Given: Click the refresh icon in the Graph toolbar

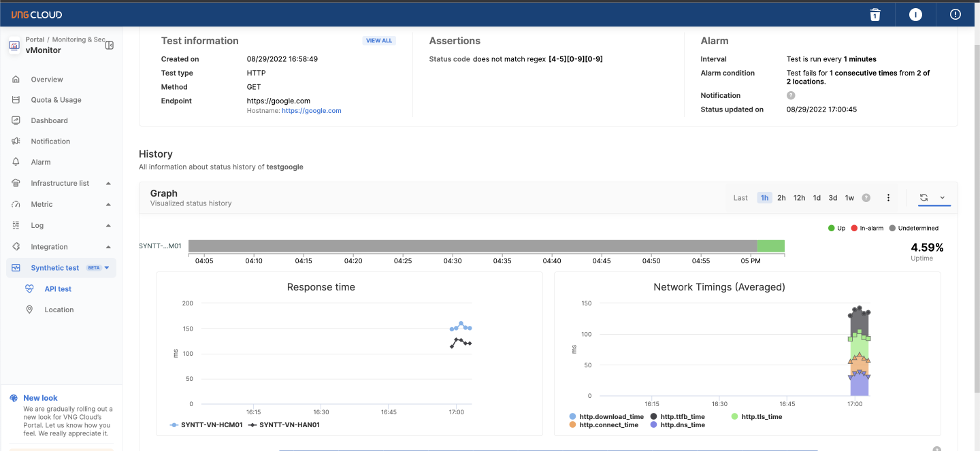Looking at the screenshot, I should point(924,197).
